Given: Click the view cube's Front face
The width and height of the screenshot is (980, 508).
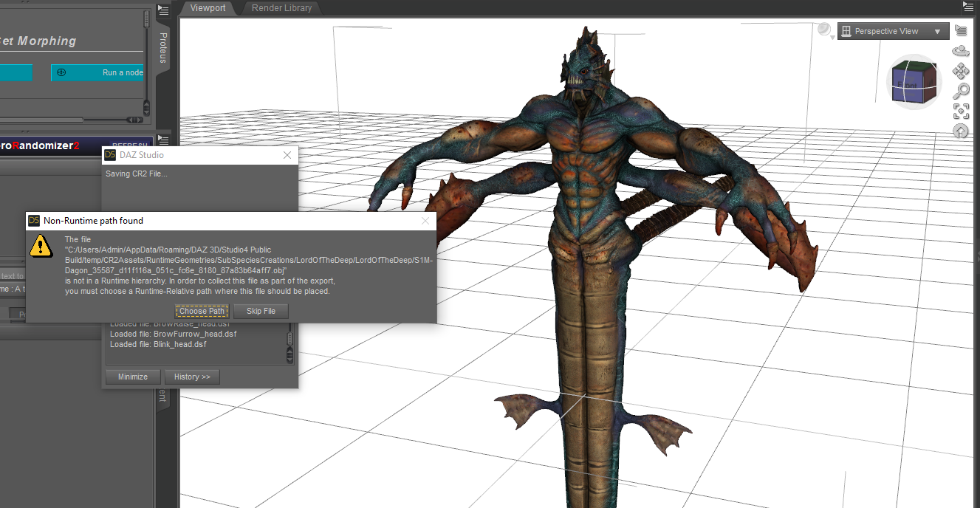Looking at the screenshot, I should pos(907,86).
